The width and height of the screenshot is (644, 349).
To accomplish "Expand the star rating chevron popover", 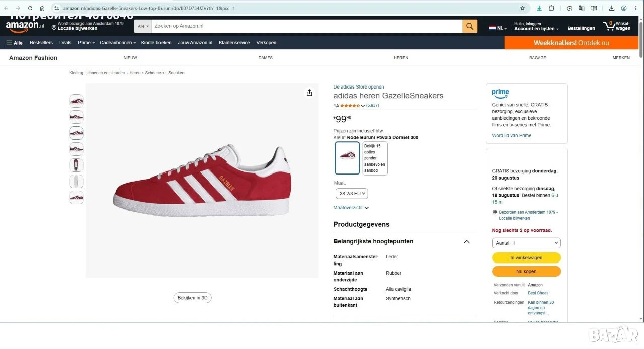I will point(363,106).
